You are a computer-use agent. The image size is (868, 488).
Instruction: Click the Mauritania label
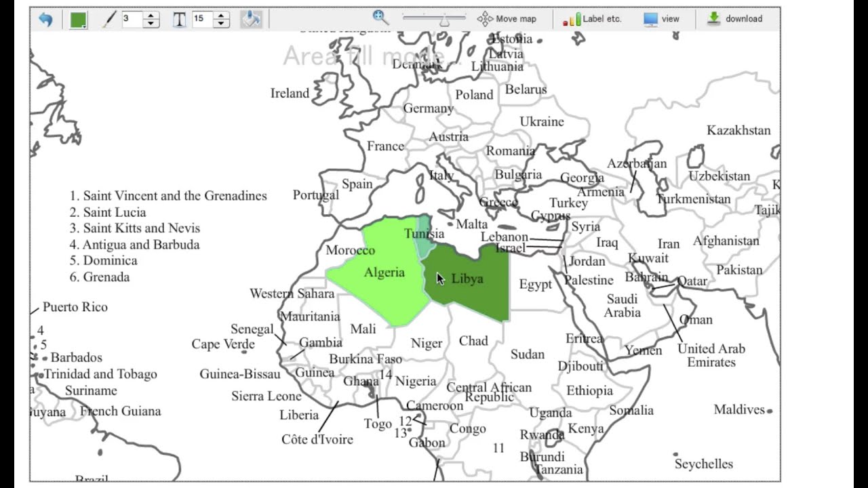310,317
